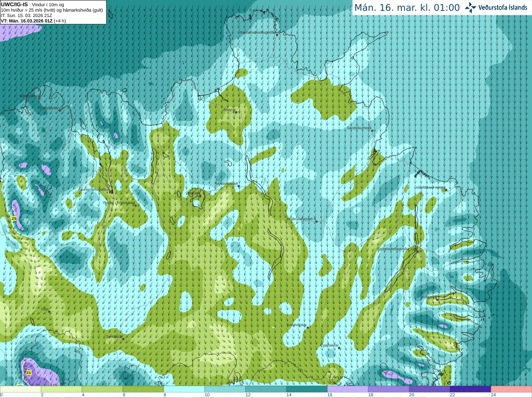Click the Kárahnjúkar station dot
This screenshot has width=532, height=398.
tap(308, 327)
